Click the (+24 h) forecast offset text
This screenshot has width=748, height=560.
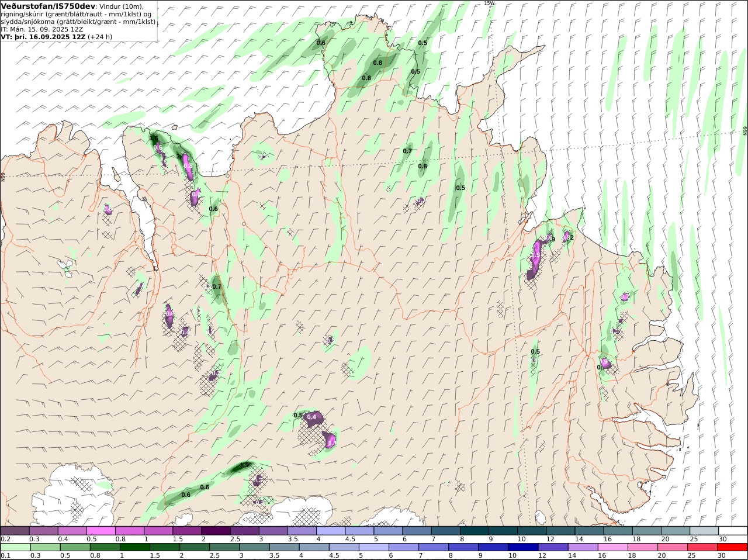pyautogui.click(x=100, y=37)
